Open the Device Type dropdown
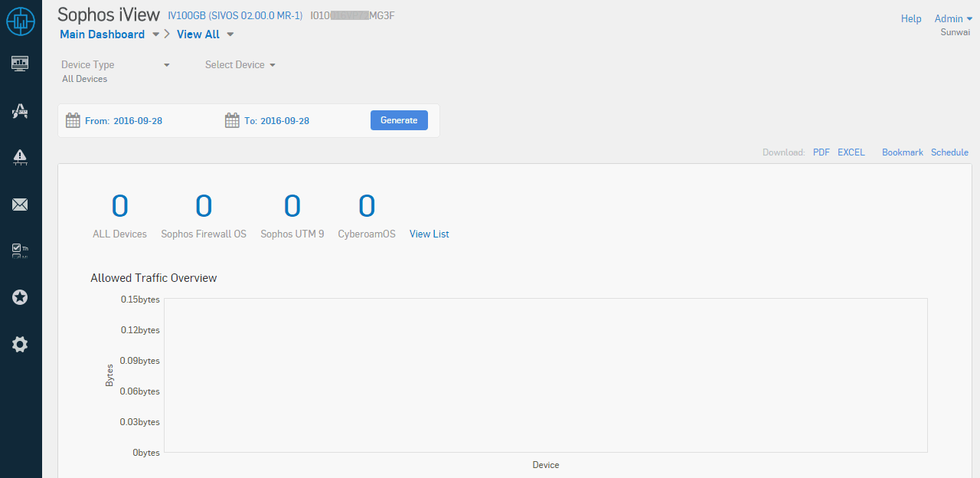 click(x=116, y=65)
